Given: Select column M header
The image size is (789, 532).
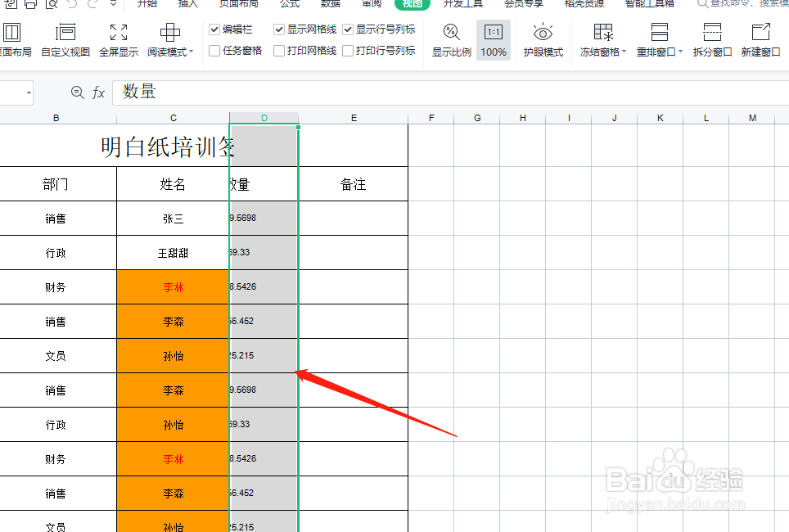Looking at the screenshot, I should 752,118.
